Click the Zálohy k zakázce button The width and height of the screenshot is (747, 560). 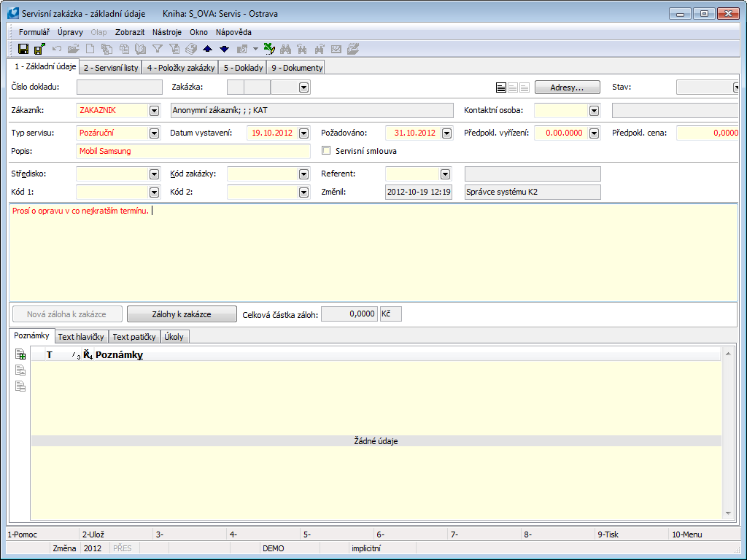tap(182, 314)
